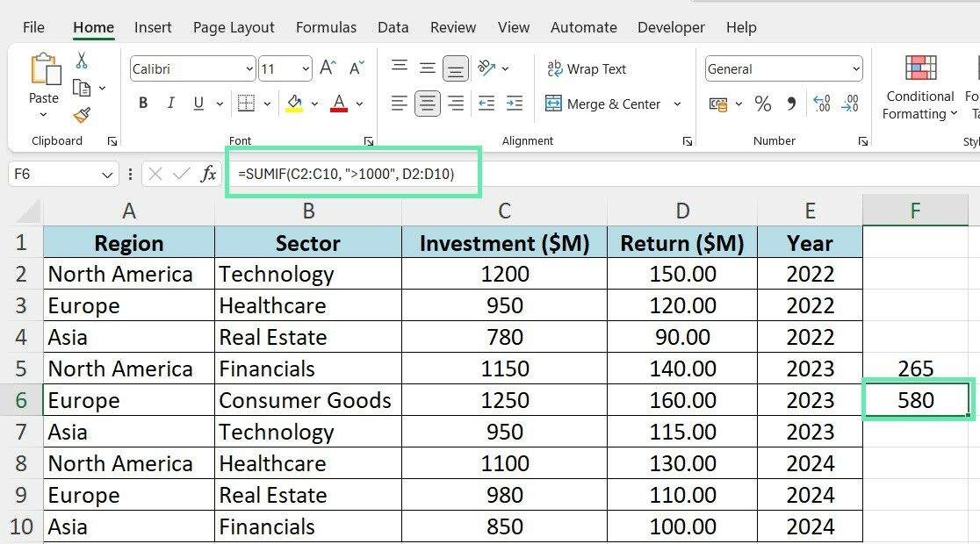Viewport: 980px width, 544px height.
Task: Click the Paste clipboard icon
Action: (45, 68)
